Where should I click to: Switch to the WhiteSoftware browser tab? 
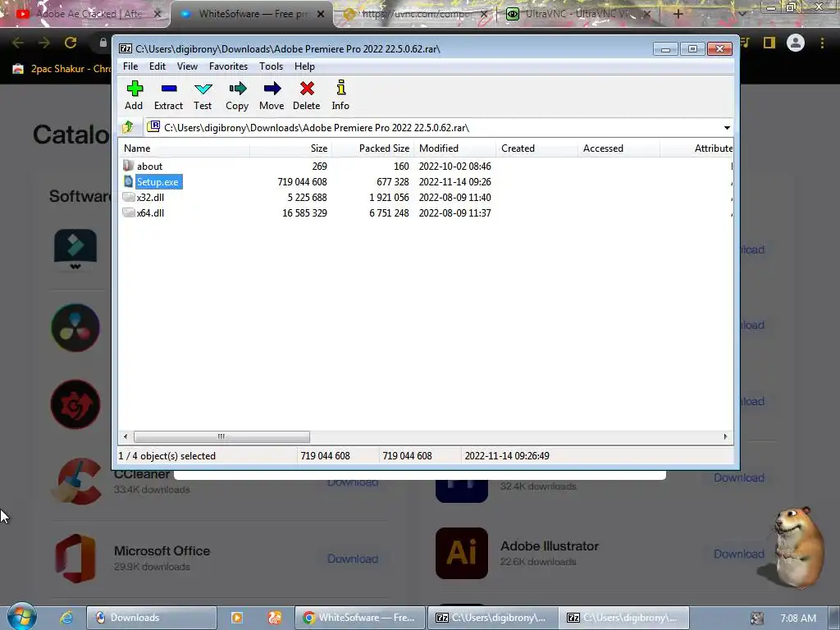point(252,14)
